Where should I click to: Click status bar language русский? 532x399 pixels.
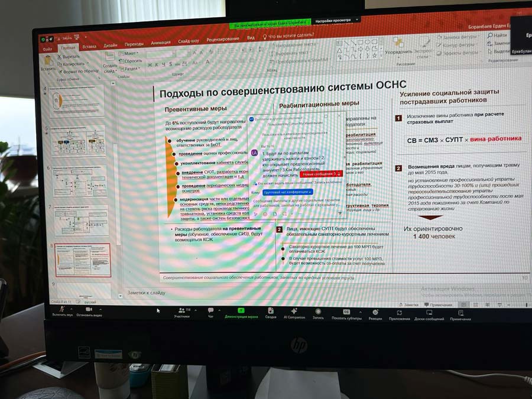(x=90, y=301)
